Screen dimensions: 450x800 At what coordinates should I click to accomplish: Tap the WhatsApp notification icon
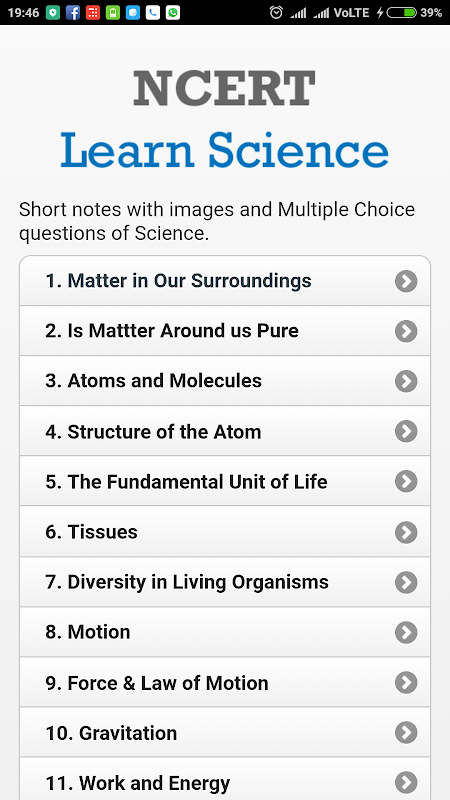[173, 13]
